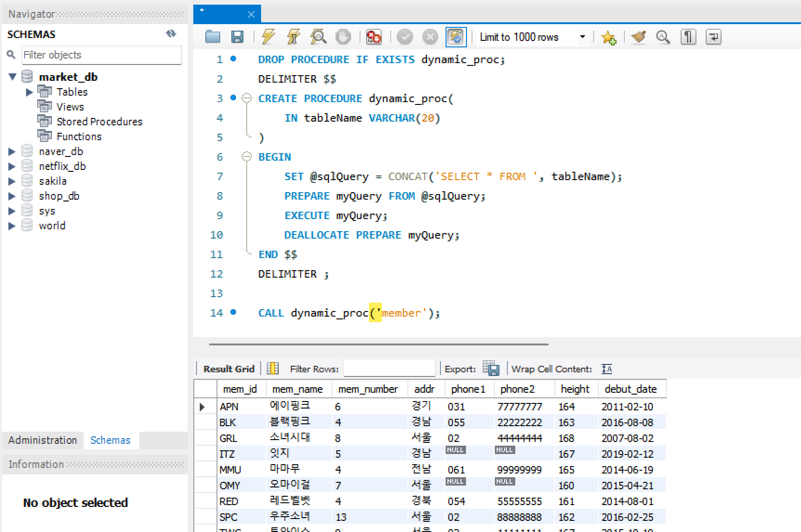Switch to the Administration tab
Image resolution: width=801 pixels, height=532 pixels.
coord(42,440)
